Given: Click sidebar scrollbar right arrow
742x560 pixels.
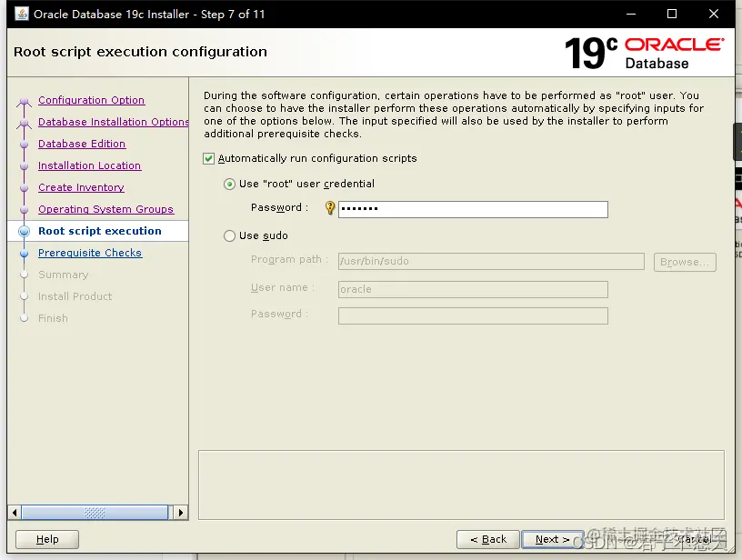Looking at the screenshot, I should click(x=180, y=513).
